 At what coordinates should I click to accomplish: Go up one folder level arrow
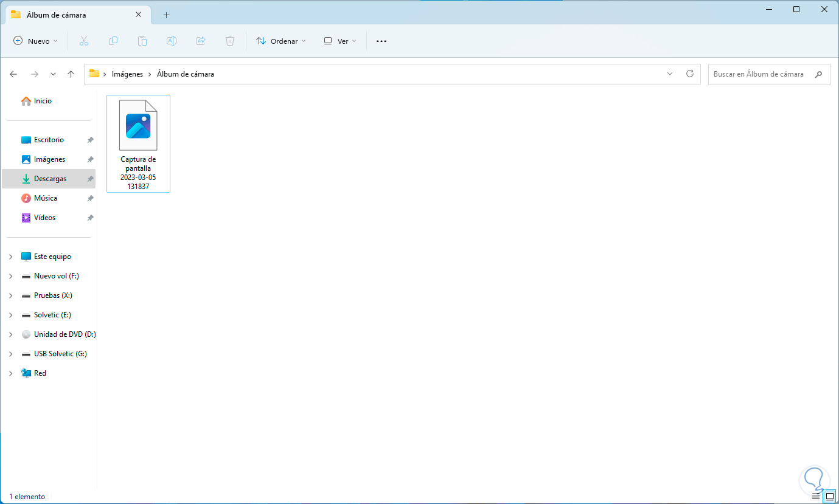coord(71,74)
